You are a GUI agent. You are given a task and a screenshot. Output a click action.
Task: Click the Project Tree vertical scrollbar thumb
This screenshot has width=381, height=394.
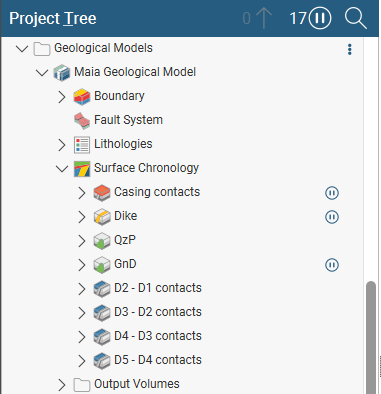tap(371, 337)
